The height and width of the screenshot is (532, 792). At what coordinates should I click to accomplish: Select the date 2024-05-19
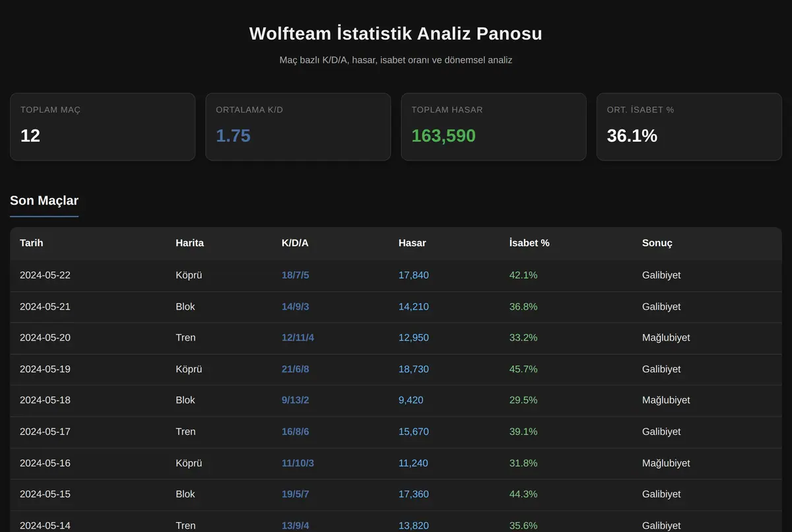45,370
